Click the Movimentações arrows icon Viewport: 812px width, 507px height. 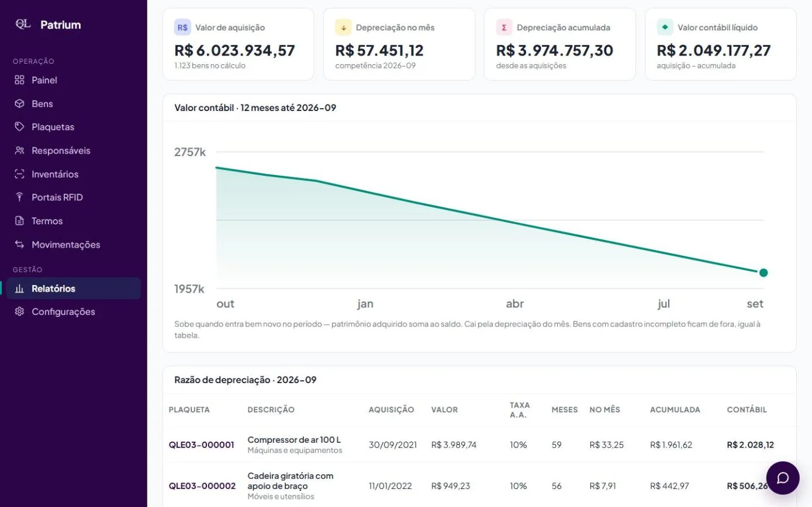point(19,244)
